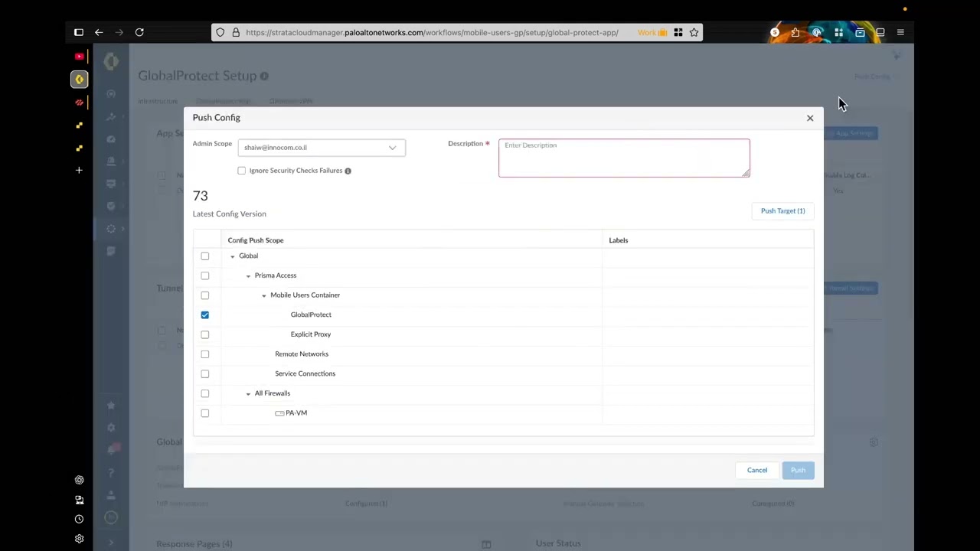Open the YouTube pinned sidebar tab

click(79, 57)
